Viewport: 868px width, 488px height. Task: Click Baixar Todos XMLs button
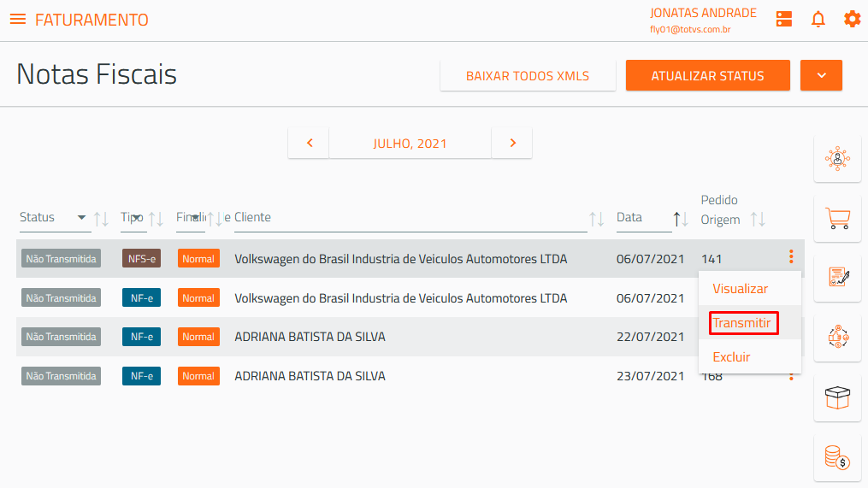[x=528, y=76]
